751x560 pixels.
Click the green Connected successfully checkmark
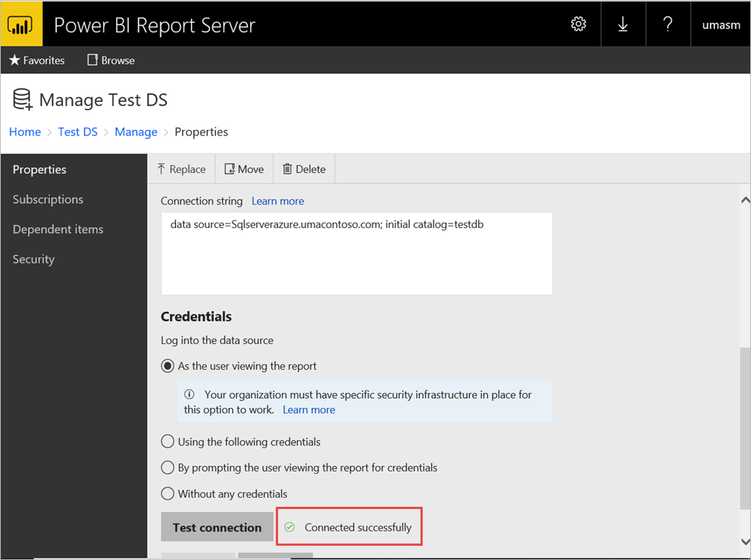(289, 526)
